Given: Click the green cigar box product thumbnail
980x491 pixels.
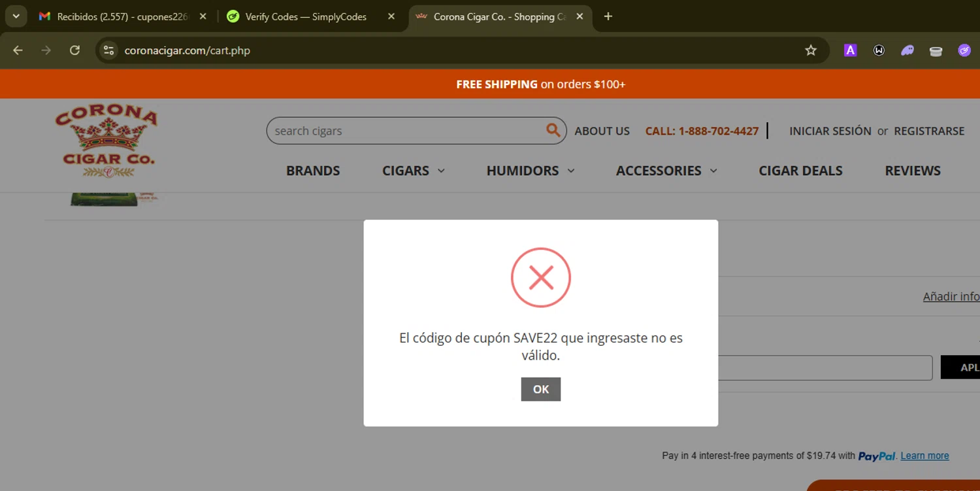Looking at the screenshot, I should (105, 199).
